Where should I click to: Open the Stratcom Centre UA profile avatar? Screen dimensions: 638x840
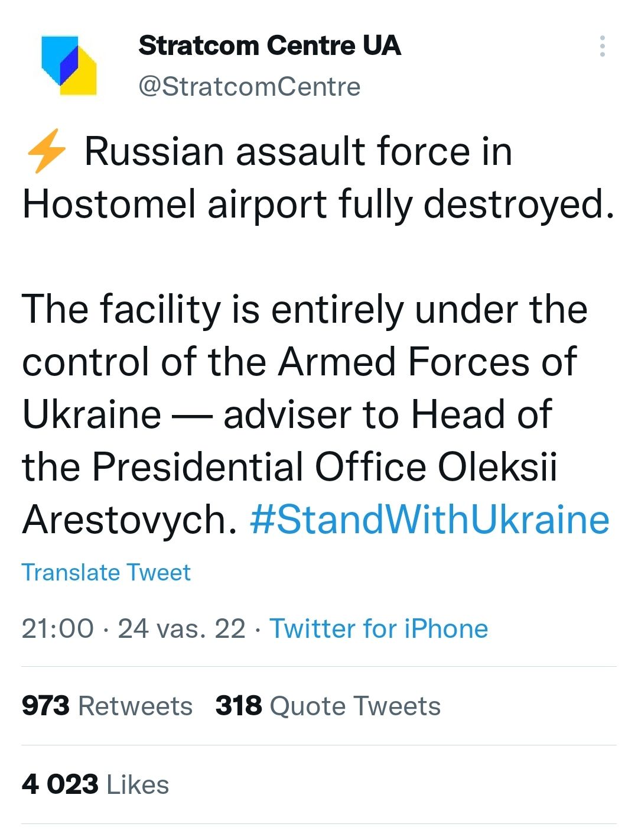pyautogui.click(x=69, y=65)
